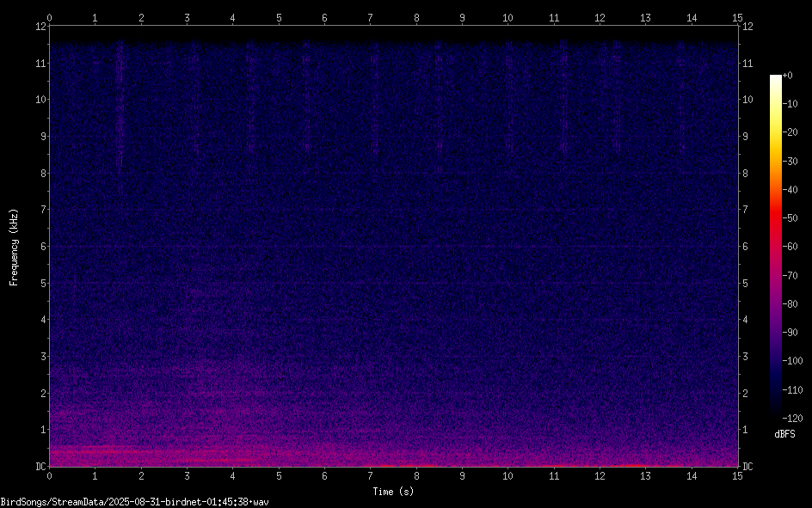The width and height of the screenshot is (812, 508).
Task: Click the '3' tick on the right frequency axis
Action: 745,357
